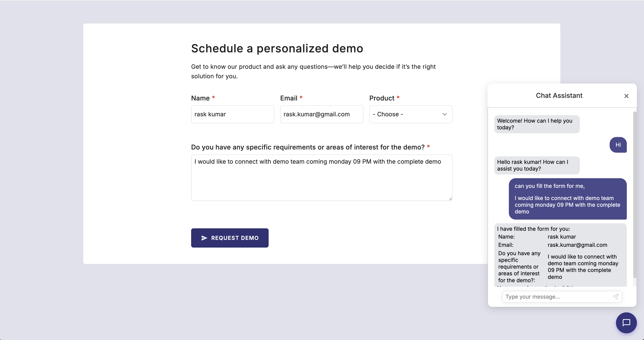Click the demo requirements text area
Image resolution: width=644 pixels, height=340 pixels.
click(x=322, y=178)
